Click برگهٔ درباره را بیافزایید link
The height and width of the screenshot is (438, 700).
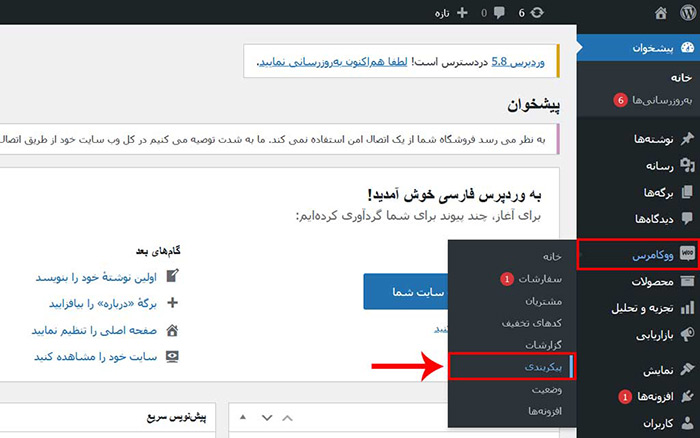pyautogui.click(x=103, y=304)
